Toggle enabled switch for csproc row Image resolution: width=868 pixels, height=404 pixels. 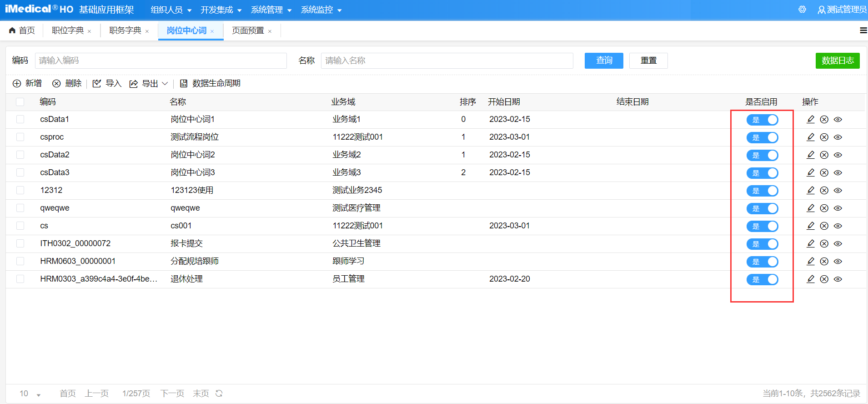click(763, 137)
